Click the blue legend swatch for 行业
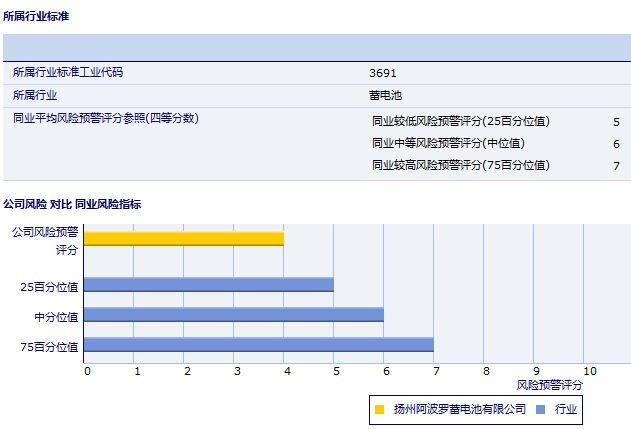This screenshot has width=631, height=429. [x=540, y=409]
